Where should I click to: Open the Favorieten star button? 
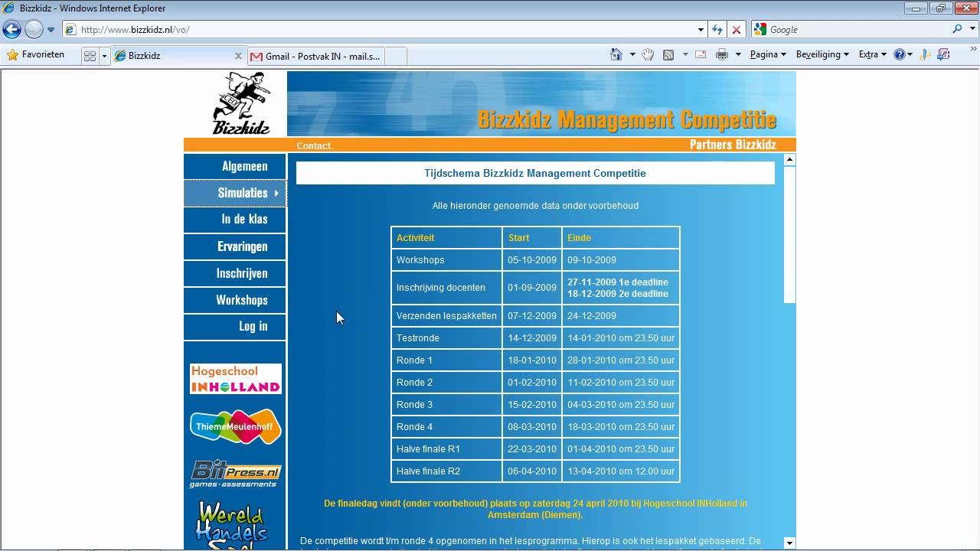click(35, 55)
